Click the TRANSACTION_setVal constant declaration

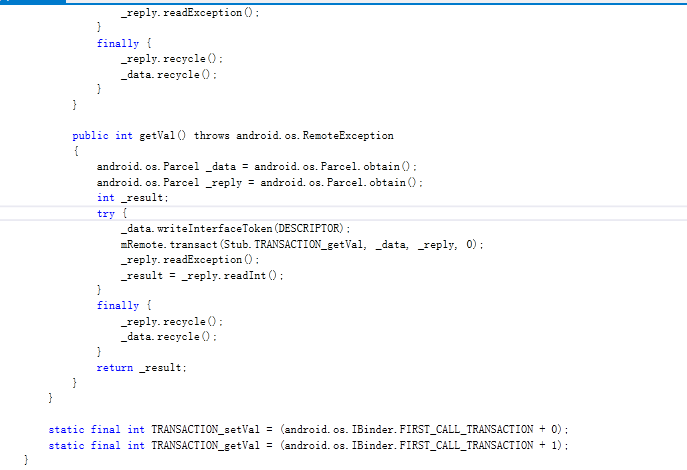point(308,429)
